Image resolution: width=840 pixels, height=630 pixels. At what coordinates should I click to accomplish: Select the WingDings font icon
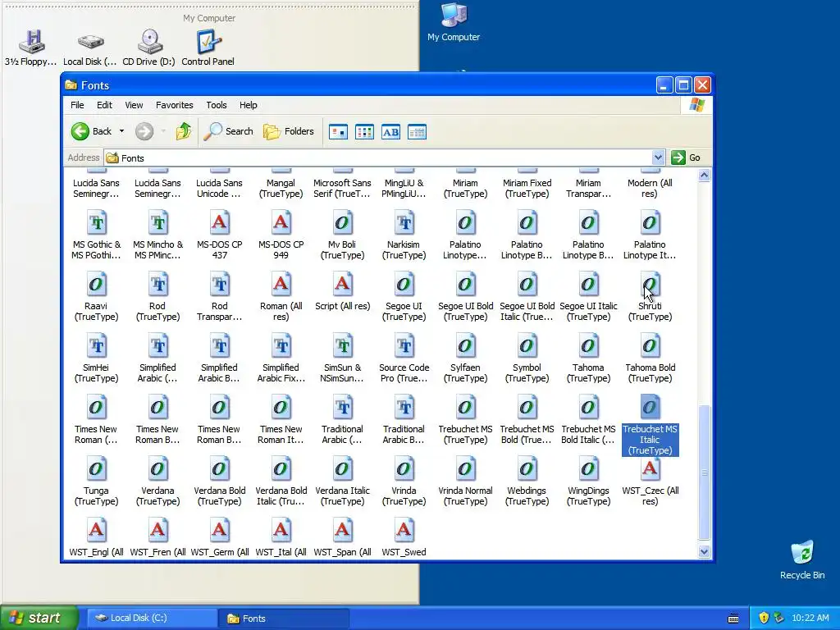point(588,469)
